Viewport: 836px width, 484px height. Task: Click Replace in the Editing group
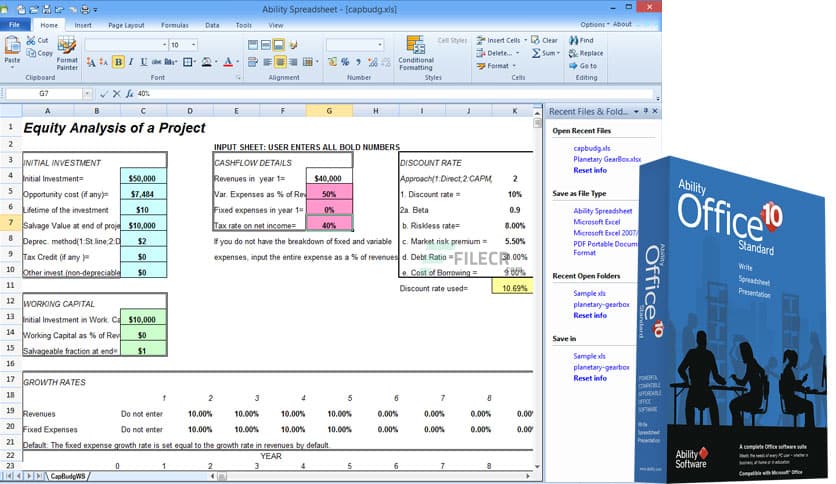tap(586, 53)
